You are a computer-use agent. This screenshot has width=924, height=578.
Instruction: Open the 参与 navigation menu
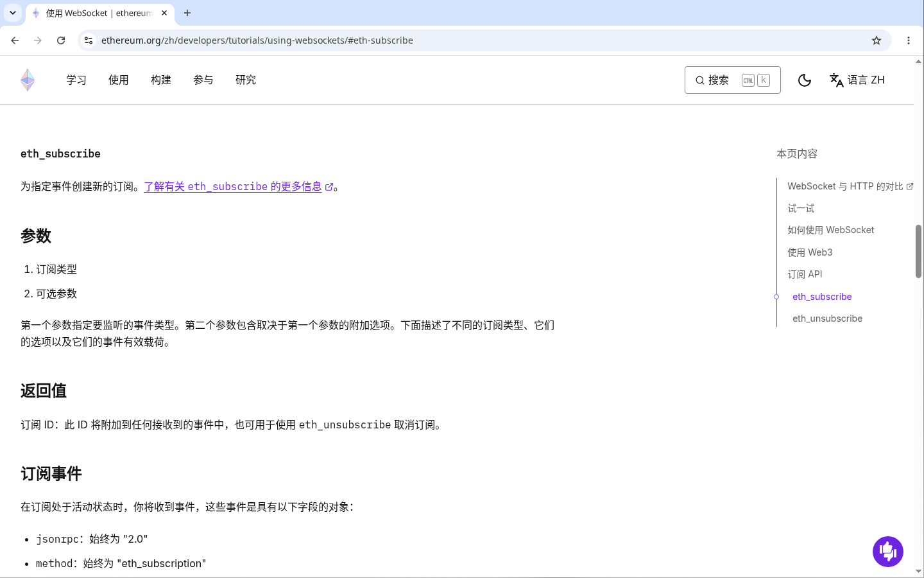[x=203, y=80]
